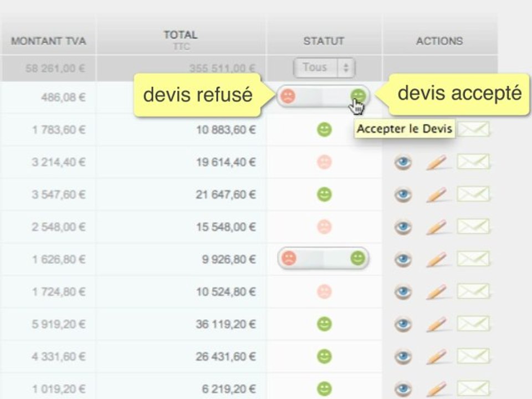Screen dimensions: 532x399
Task: Click faded red status face of 15 548,00 € row
Action: 324,227
